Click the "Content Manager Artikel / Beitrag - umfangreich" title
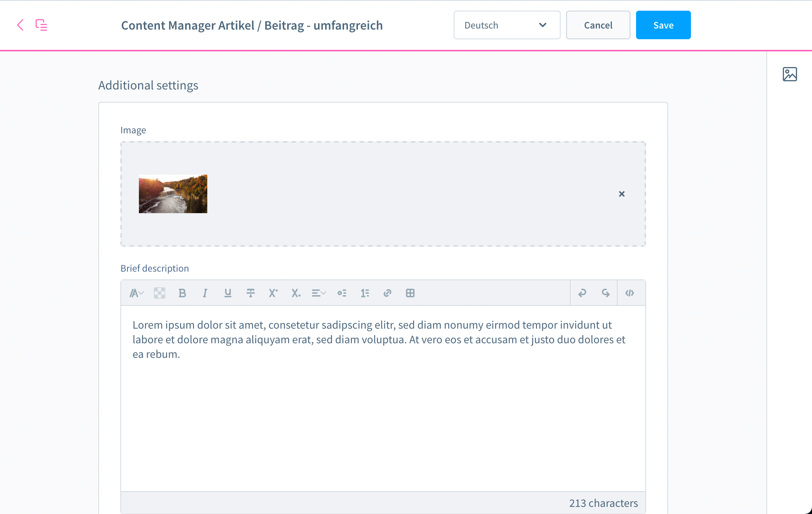812x514 pixels. pyautogui.click(x=252, y=25)
